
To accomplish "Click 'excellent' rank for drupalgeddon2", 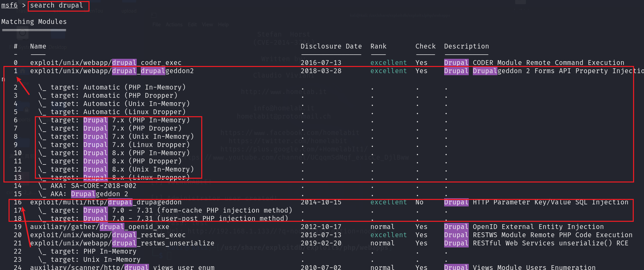I will [388, 71].
